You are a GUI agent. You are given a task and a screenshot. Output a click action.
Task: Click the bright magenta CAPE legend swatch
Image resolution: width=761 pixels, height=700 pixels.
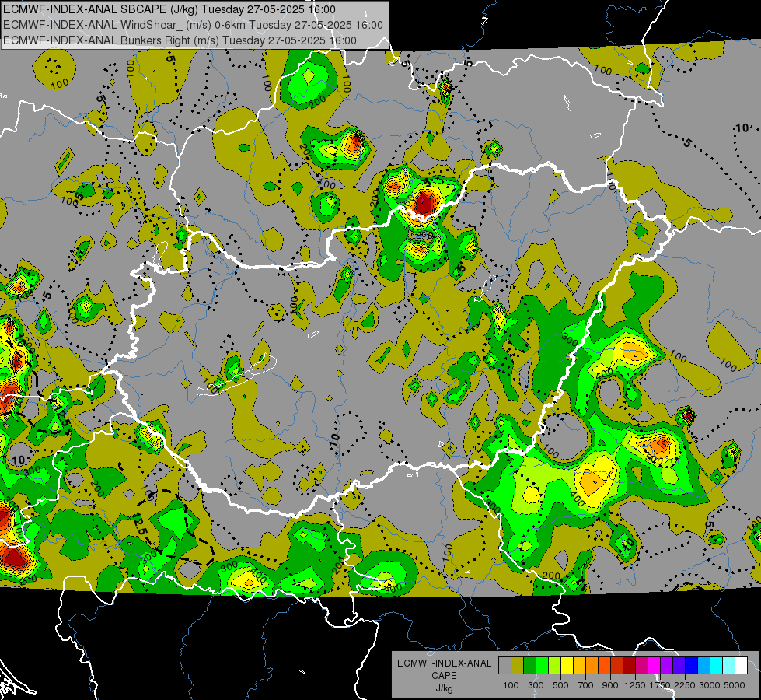[655, 666]
